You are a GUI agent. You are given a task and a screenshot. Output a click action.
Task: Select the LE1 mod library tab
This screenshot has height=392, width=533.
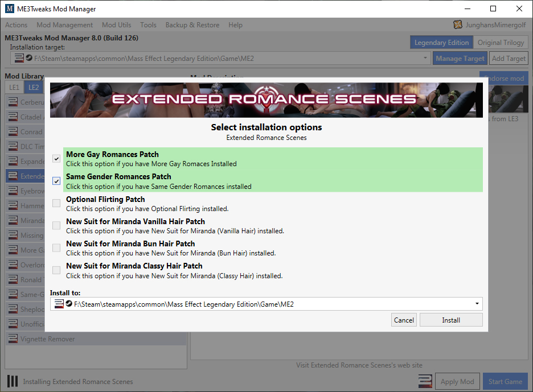coord(14,87)
